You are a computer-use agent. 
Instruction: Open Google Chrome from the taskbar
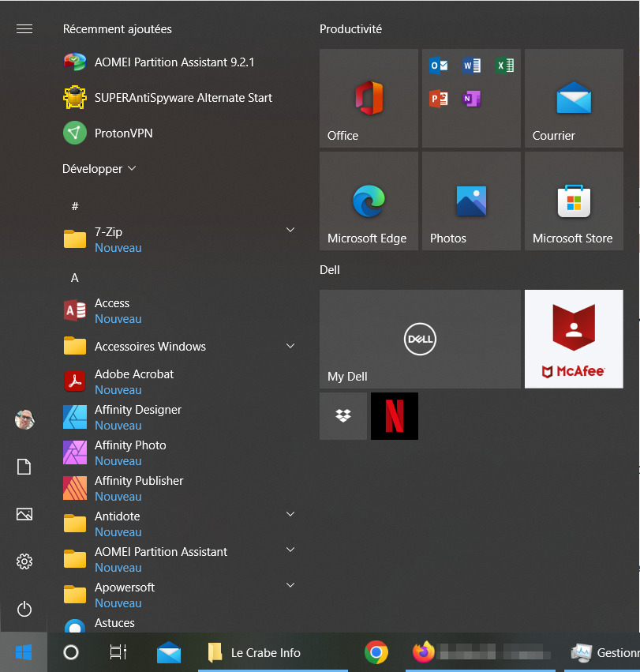coord(376,652)
